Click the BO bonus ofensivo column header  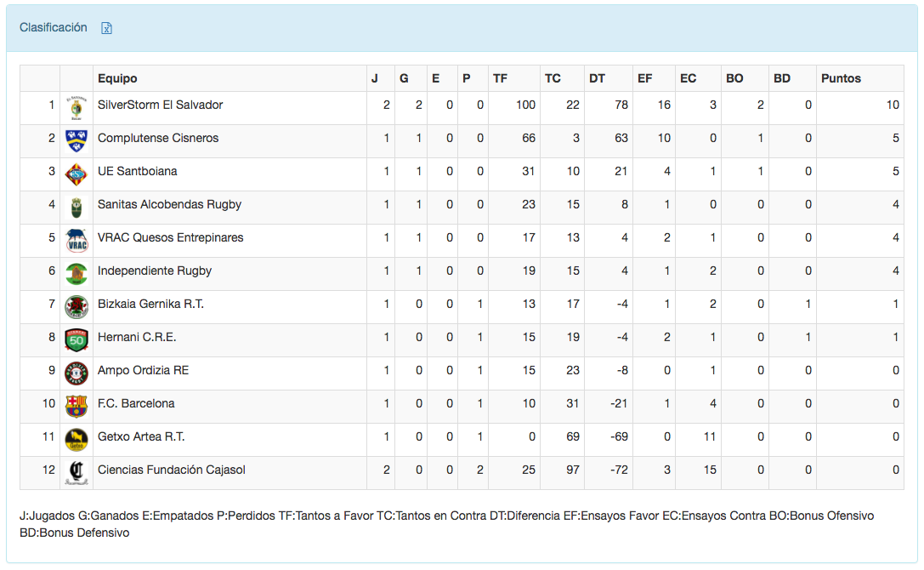(734, 78)
